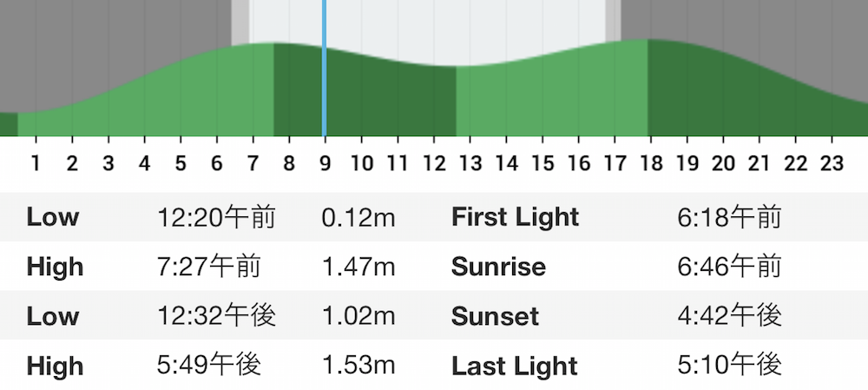Click the first Low tide label

tap(53, 216)
